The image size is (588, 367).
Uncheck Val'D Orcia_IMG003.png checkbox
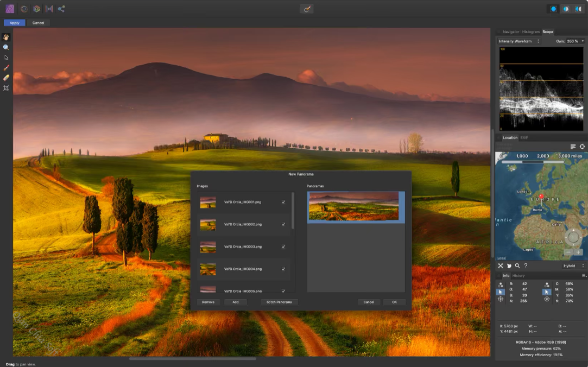click(283, 246)
